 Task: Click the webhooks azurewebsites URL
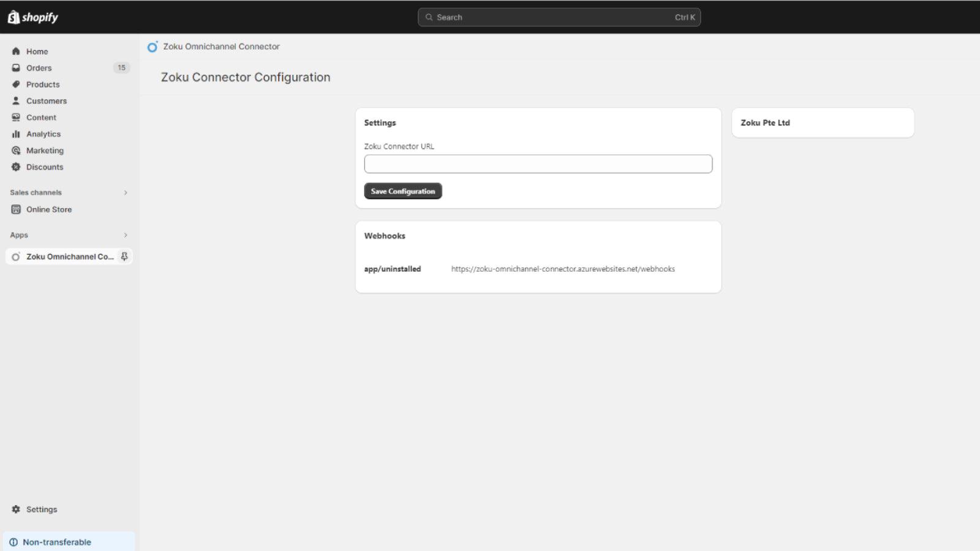click(x=563, y=269)
